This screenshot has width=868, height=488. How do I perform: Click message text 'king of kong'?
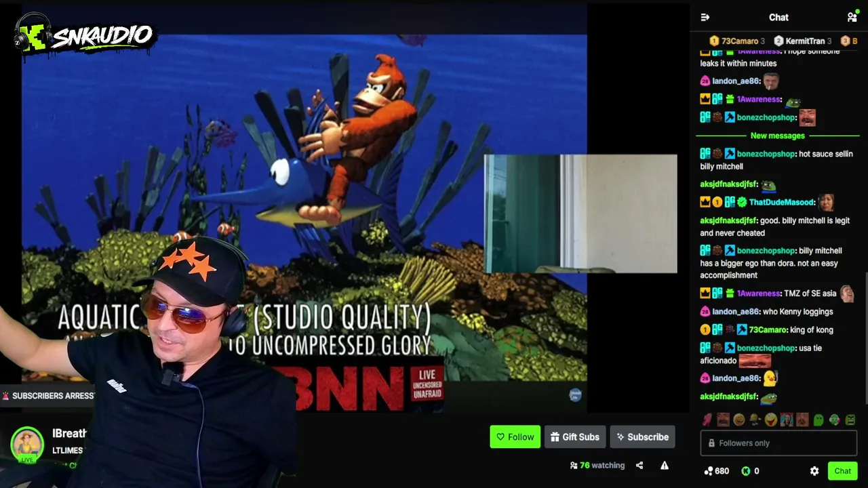[x=812, y=330]
